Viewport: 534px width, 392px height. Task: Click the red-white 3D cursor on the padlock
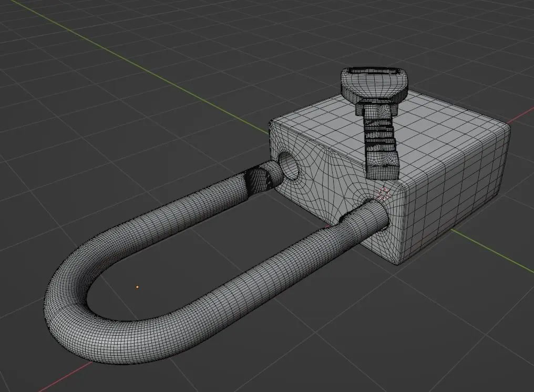[x=384, y=194]
